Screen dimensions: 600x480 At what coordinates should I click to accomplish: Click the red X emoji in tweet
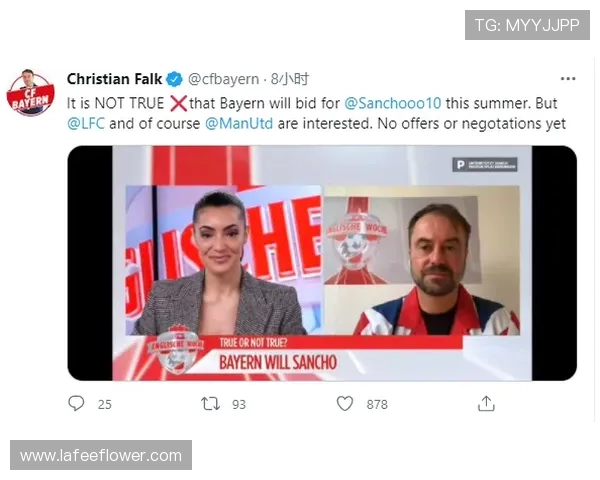178,103
